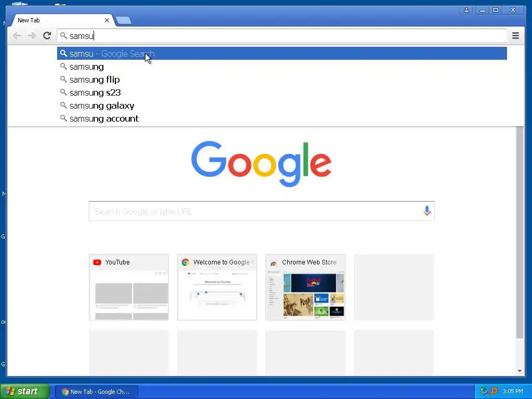Image resolution: width=532 pixels, height=399 pixels.
Task: Open a new tab with the tab button
Action: point(124,21)
